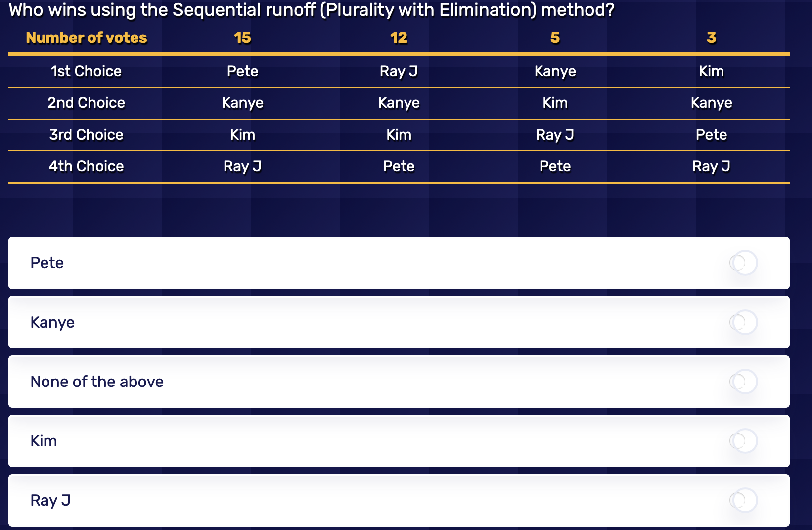Select the None of the above radio button

click(x=743, y=382)
